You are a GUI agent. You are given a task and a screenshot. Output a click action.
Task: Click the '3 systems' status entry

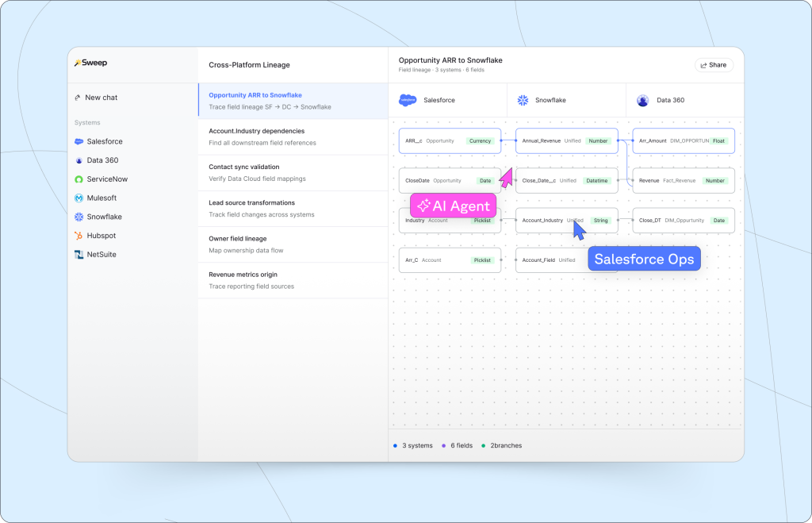413,446
